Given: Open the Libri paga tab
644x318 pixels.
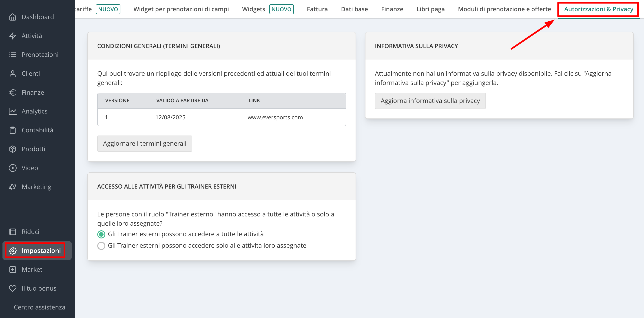Looking at the screenshot, I should pos(431,9).
